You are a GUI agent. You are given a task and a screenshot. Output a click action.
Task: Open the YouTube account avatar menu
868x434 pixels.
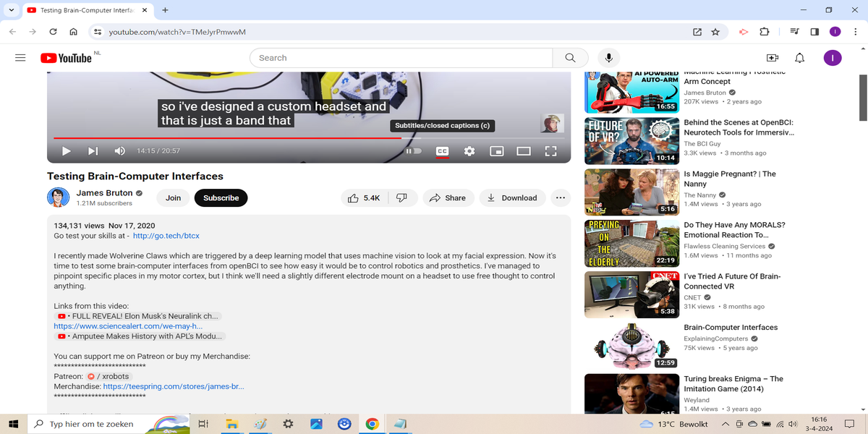[x=833, y=58]
